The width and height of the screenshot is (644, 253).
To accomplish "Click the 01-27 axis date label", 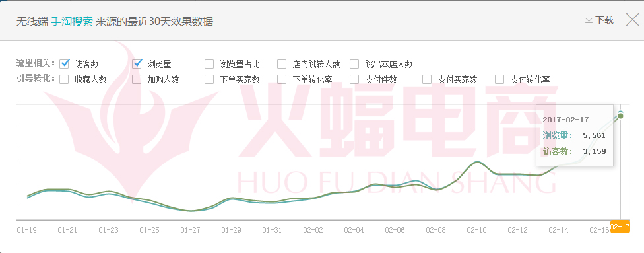I will [x=190, y=230].
